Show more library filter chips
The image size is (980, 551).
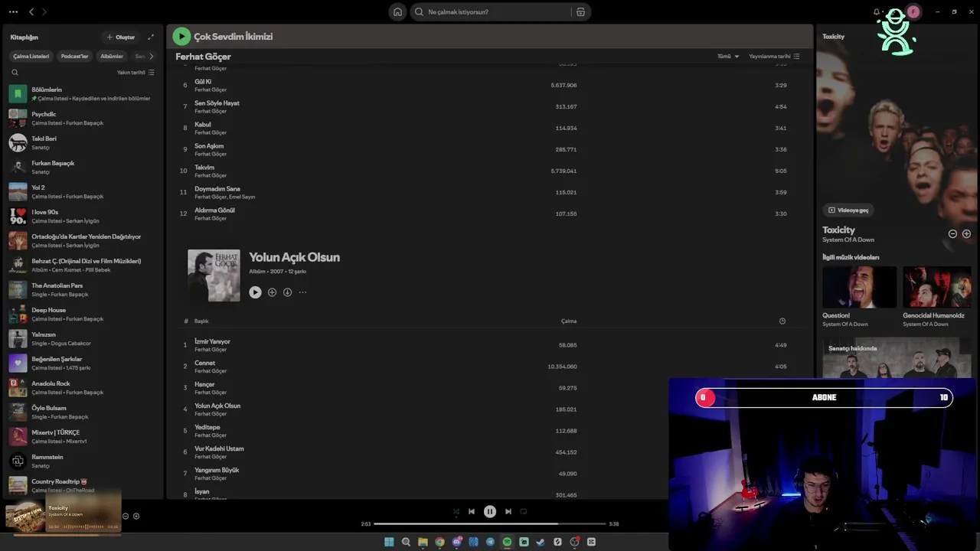(x=151, y=56)
